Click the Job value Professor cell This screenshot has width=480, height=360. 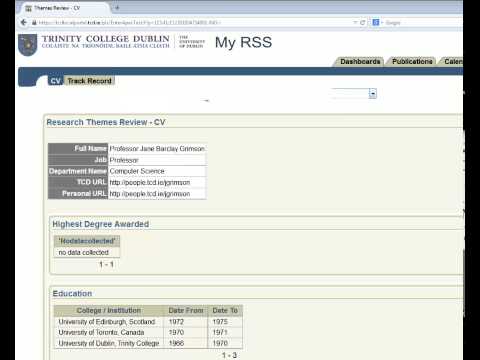click(x=157, y=160)
